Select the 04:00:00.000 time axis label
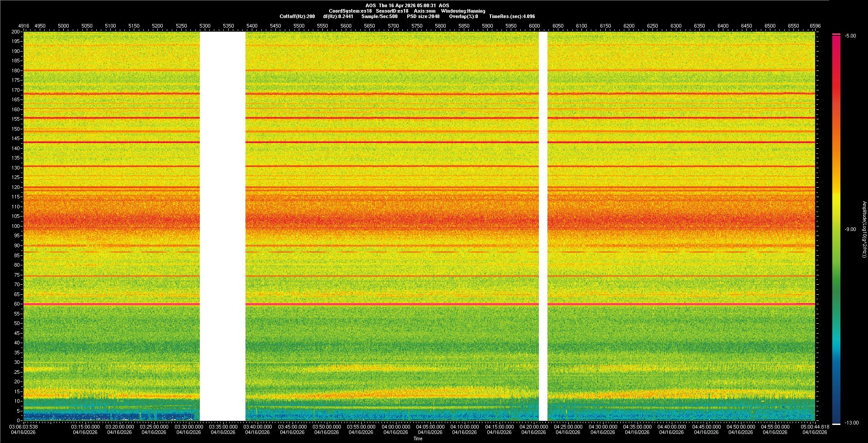 pos(396,427)
